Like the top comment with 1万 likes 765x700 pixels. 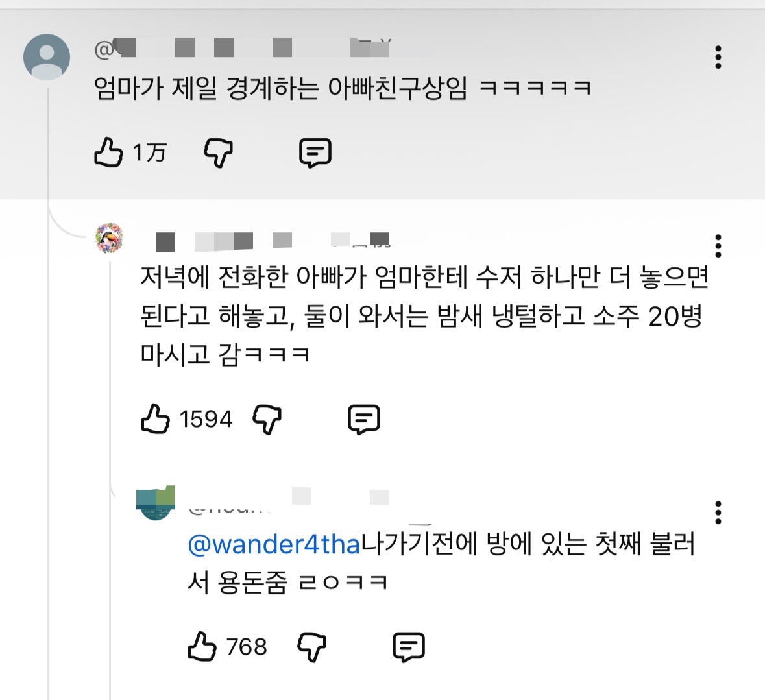pos(108,152)
